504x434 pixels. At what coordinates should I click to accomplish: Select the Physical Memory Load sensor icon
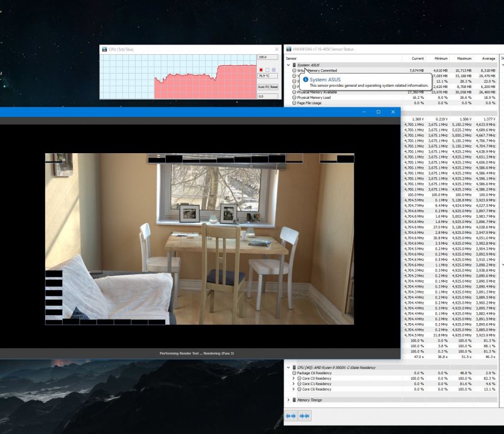pyautogui.click(x=294, y=98)
